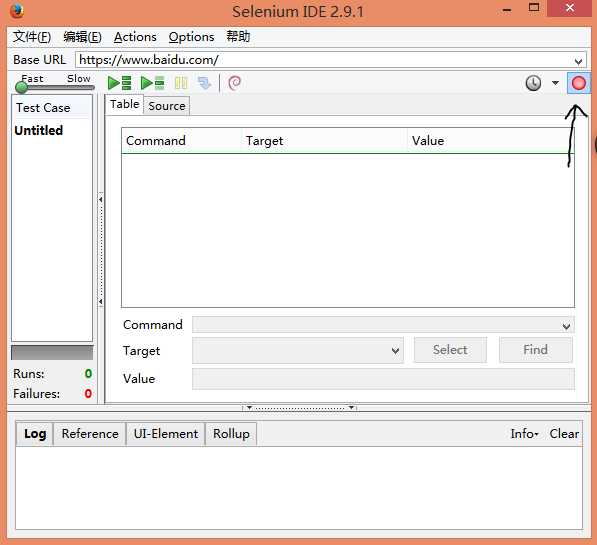This screenshot has height=545, width=597.
Task: Click the clock scheduler icon
Action: [x=533, y=83]
